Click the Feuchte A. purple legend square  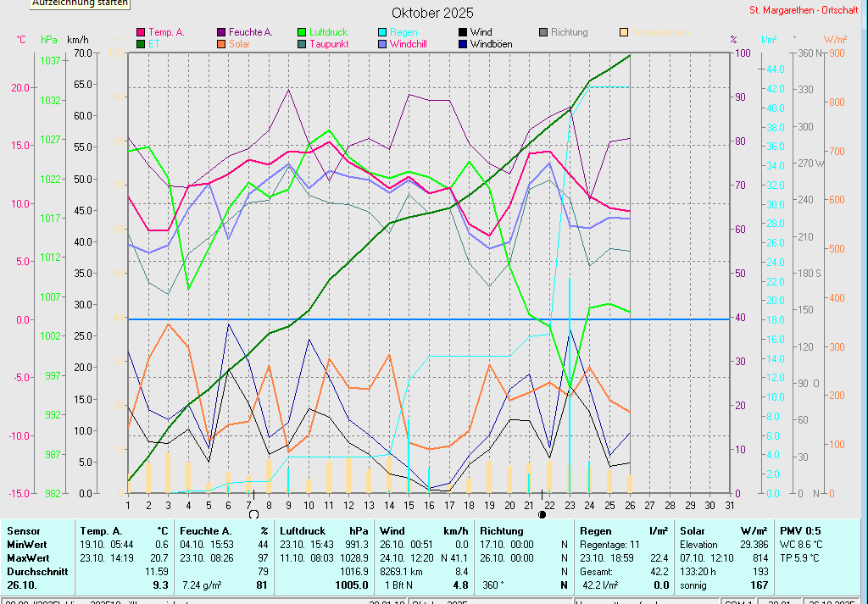coord(221,32)
